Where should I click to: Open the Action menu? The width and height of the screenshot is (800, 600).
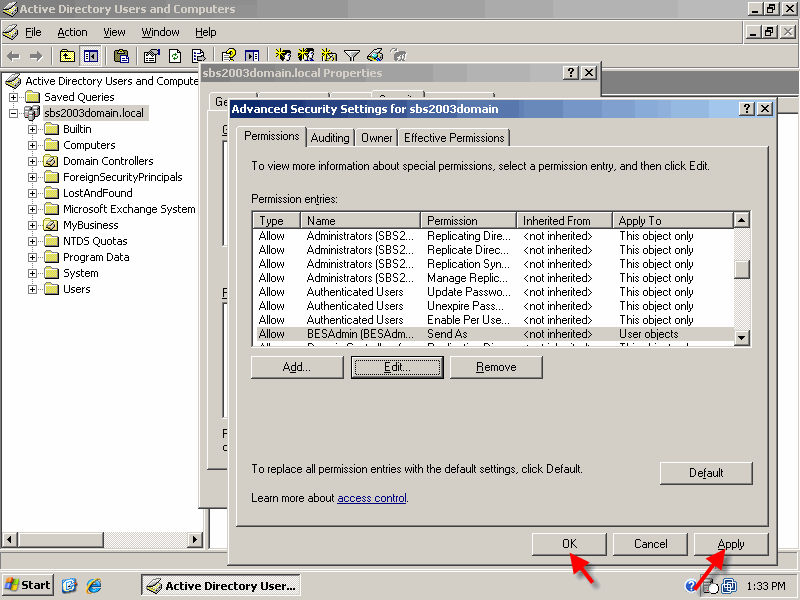point(72,32)
